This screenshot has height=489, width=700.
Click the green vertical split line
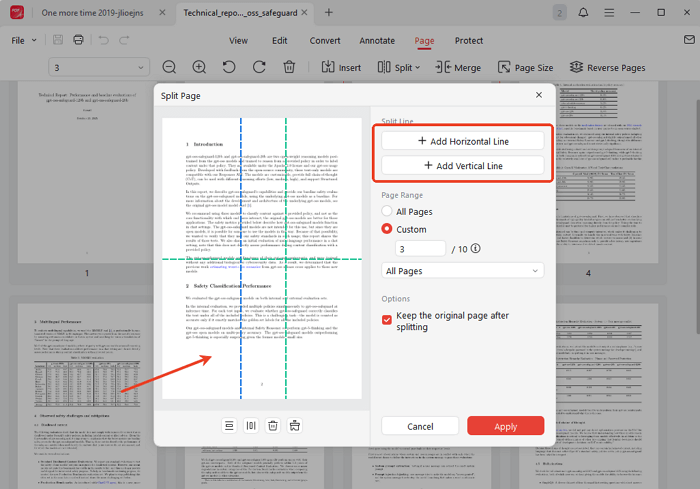[x=286, y=258]
